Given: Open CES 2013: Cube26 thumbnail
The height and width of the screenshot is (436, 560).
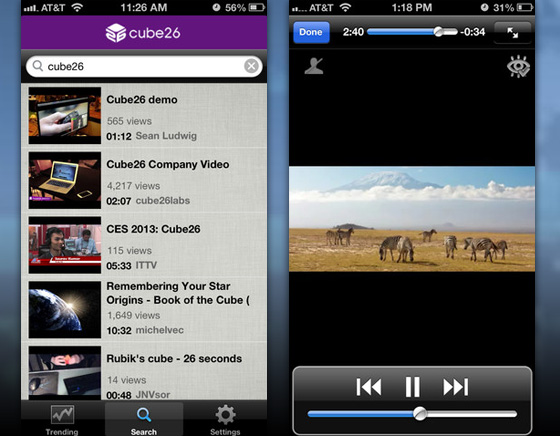Looking at the screenshot, I should (x=65, y=245).
